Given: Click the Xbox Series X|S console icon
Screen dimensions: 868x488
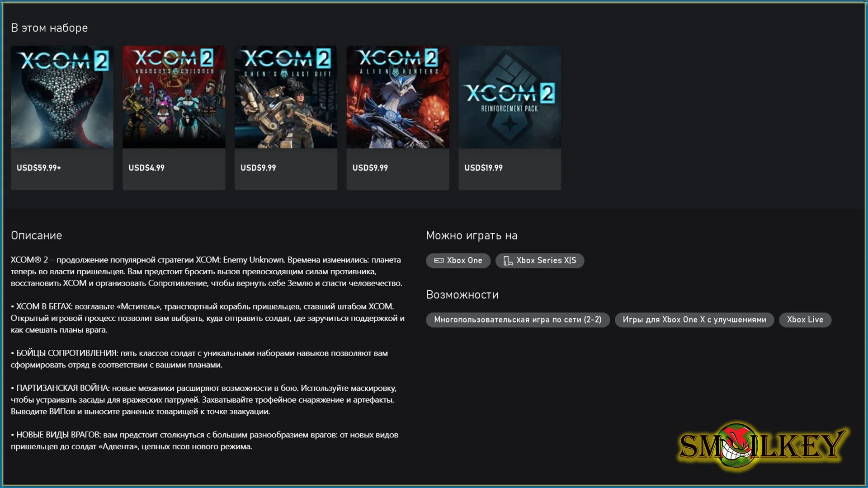Looking at the screenshot, I should point(508,261).
